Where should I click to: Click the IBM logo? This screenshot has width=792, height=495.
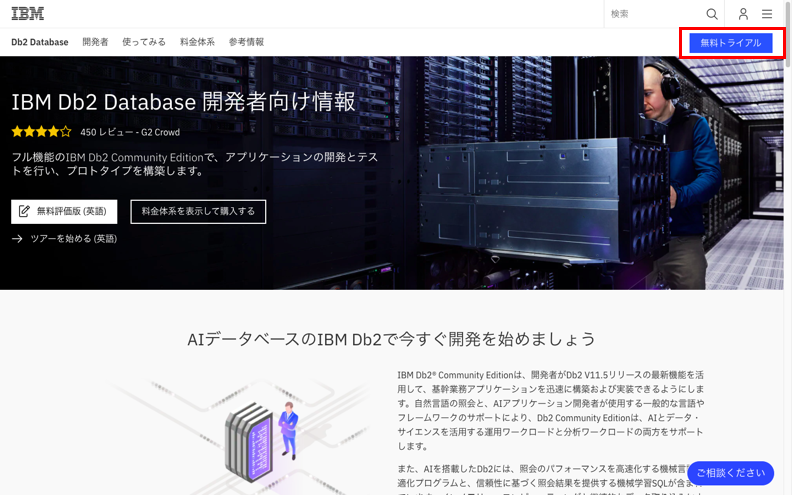click(28, 14)
